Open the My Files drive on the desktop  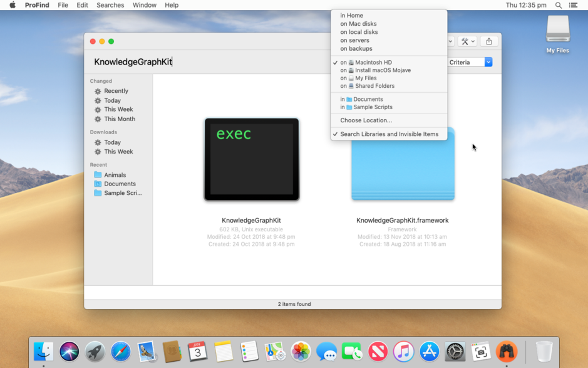pyautogui.click(x=557, y=34)
